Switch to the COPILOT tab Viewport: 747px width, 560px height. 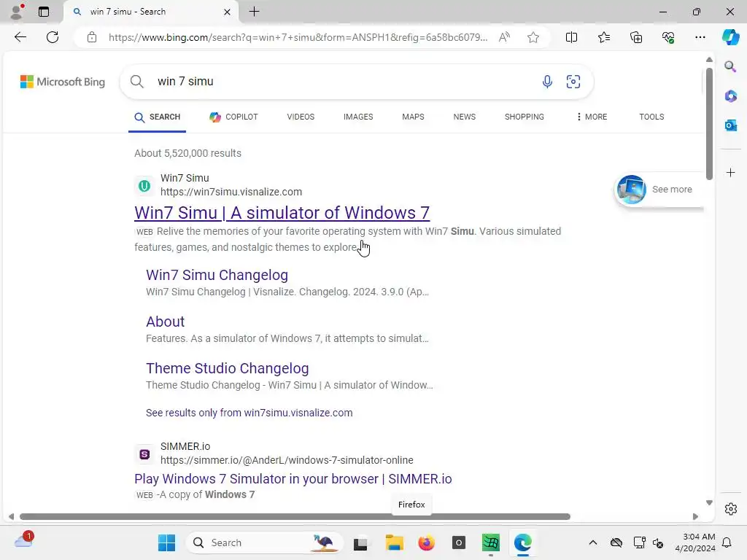(233, 117)
